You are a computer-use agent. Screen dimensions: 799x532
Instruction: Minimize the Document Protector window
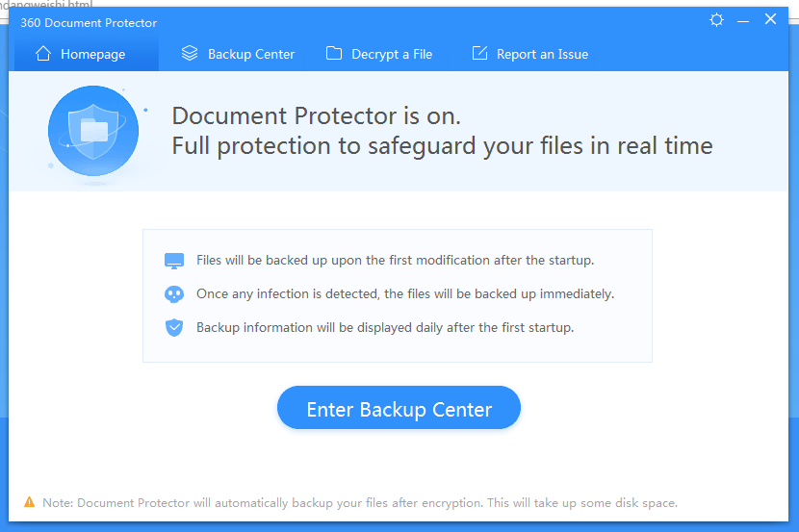click(743, 21)
